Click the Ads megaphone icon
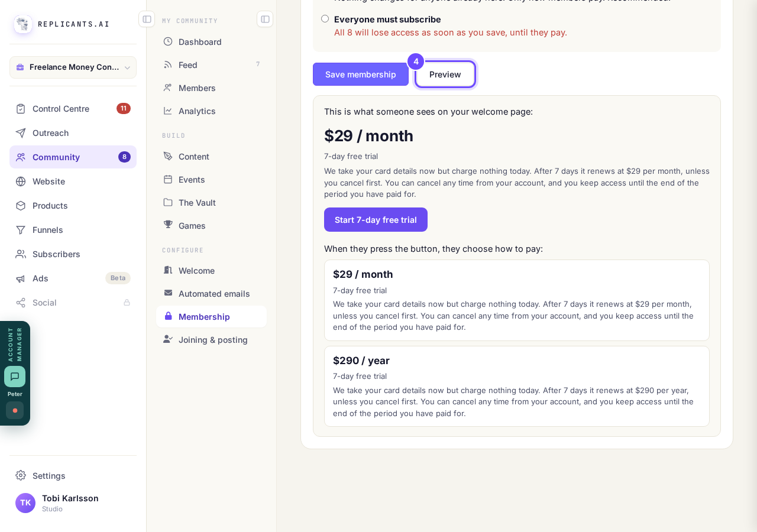 point(21,278)
